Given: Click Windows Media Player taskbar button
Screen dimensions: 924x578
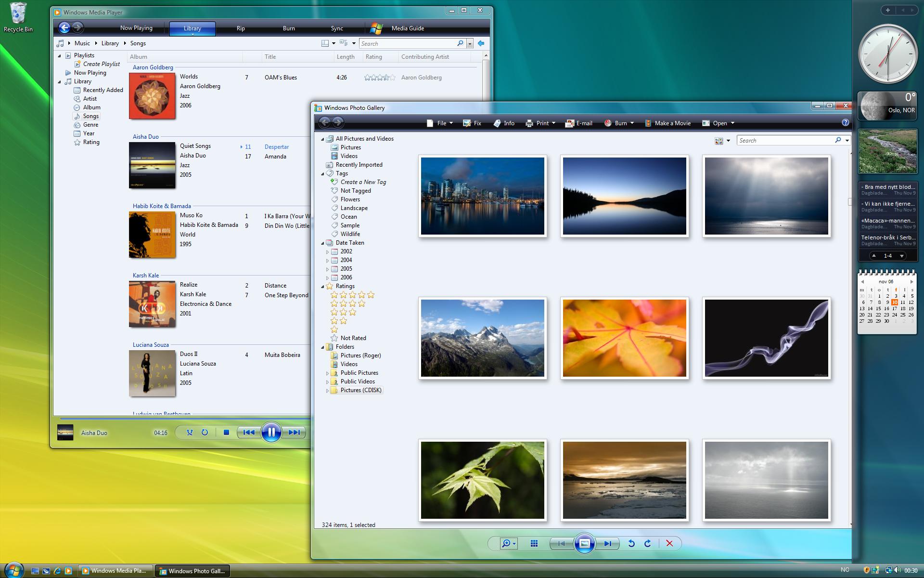Looking at the screenshot, I should tap(115, 571).
